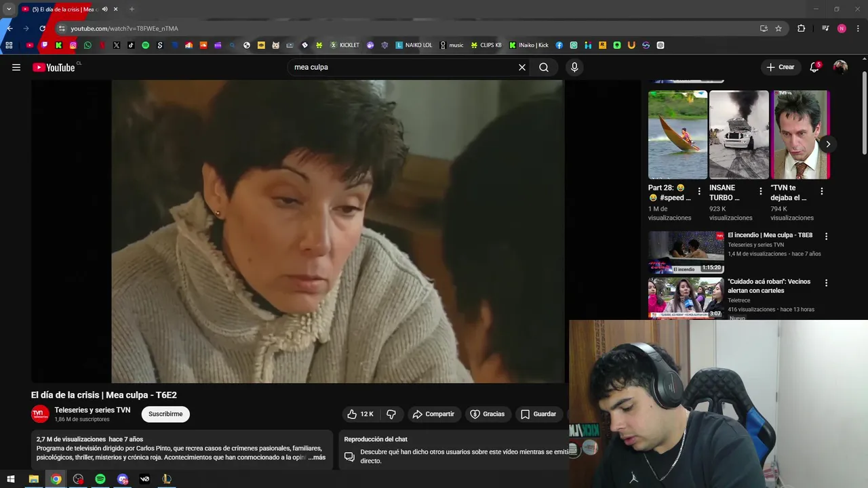Image resolution: width=868 pixels, height=488 pixels.
Task: Open options for Part 28 short
Action: click(699, 192)
